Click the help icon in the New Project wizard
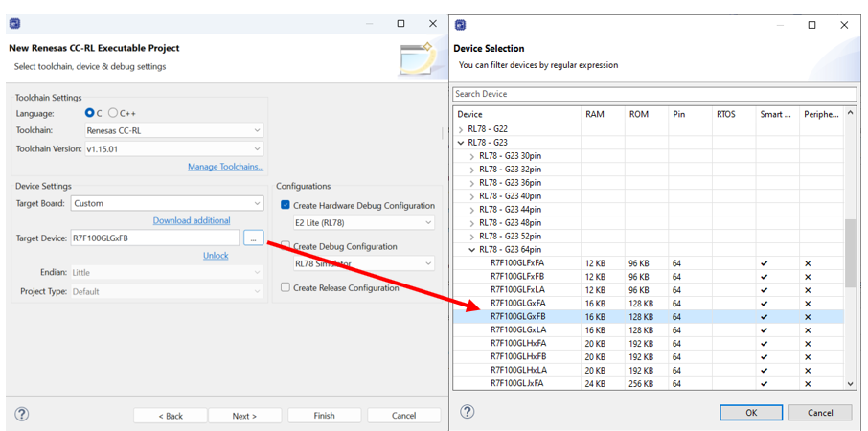The width and height of the screenshot is (868, 431). pos(22,414)
